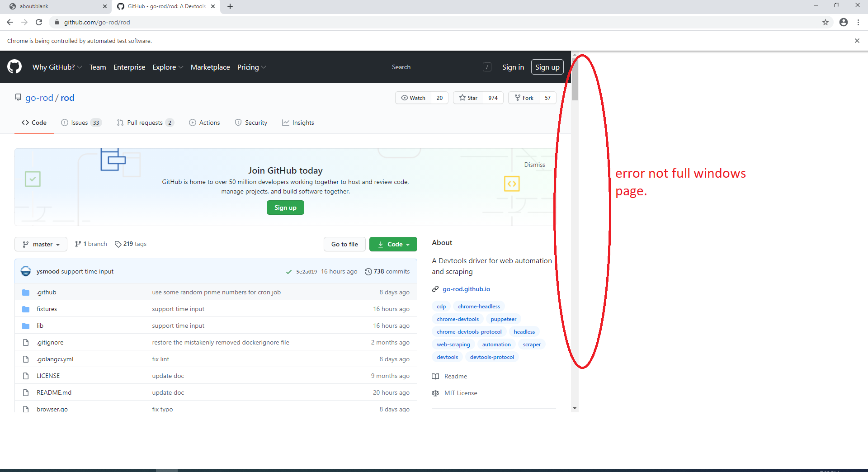Click the star icon to star the repo
868x472 pixels.
tap(462, 98)
